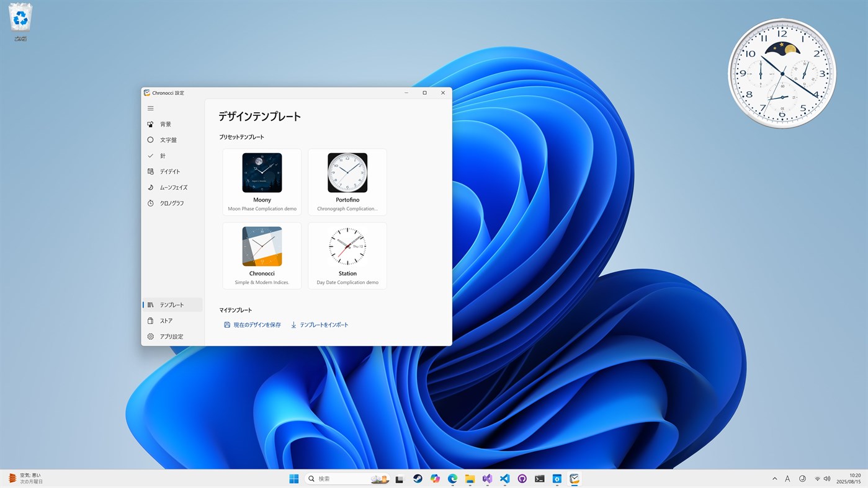
Task: Open File Explorer from the taskbar
Action: 470,479
